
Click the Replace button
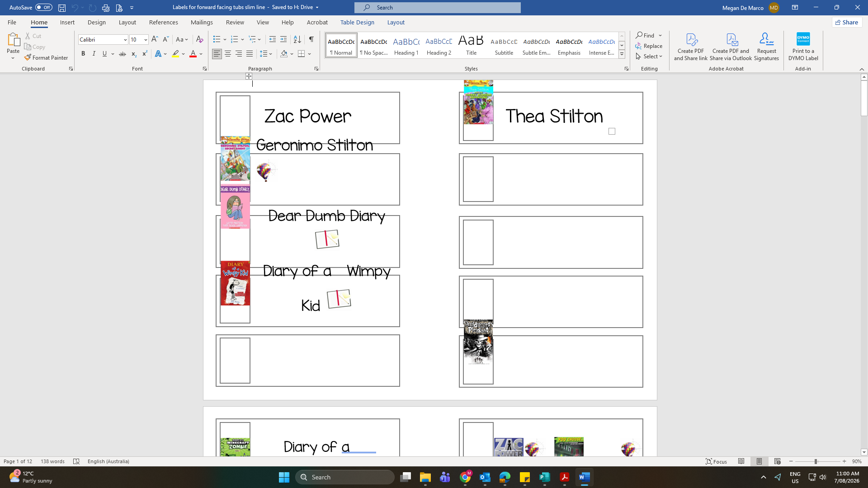(x=649, y=46)
